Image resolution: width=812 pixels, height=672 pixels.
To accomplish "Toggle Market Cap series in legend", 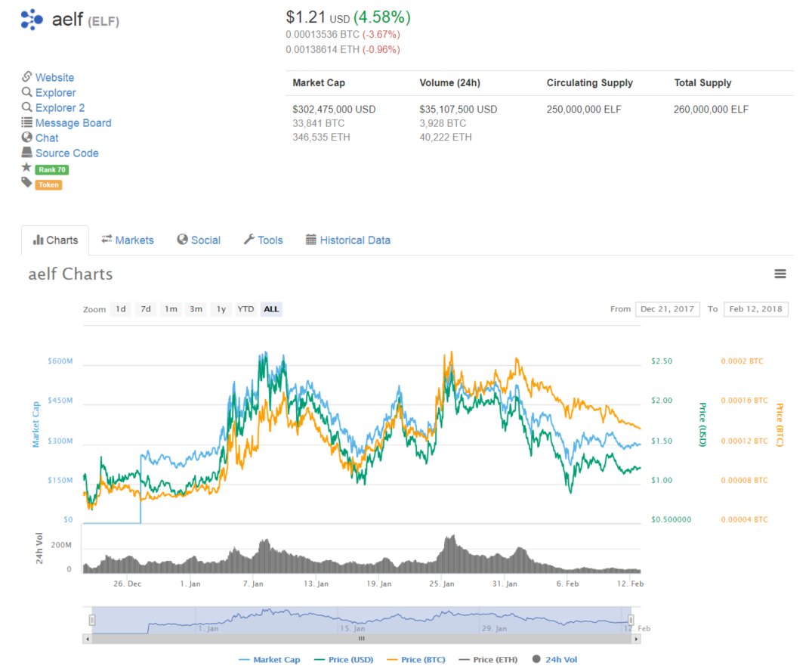I will (x=270, y=660).
